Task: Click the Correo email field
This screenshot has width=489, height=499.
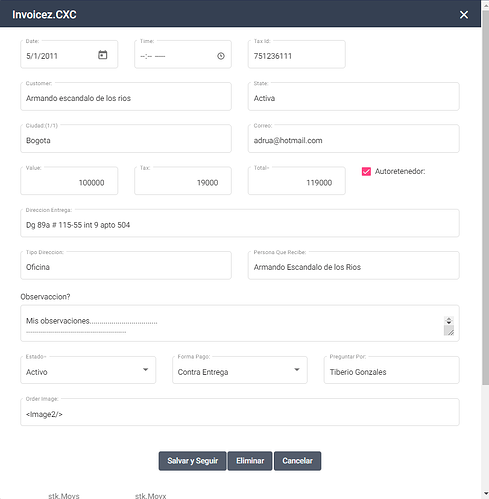Action: click(x=353, y=139)
